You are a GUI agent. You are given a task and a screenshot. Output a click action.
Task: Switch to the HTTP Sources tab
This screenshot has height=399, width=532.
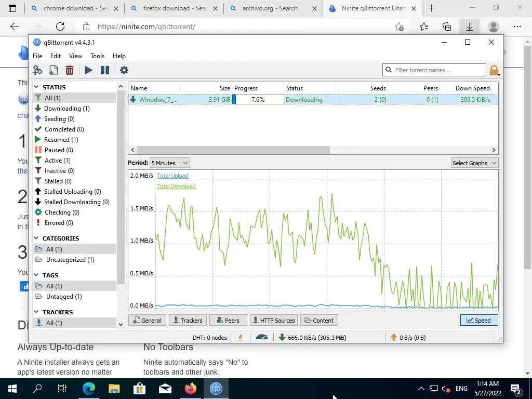pos(274,320)
